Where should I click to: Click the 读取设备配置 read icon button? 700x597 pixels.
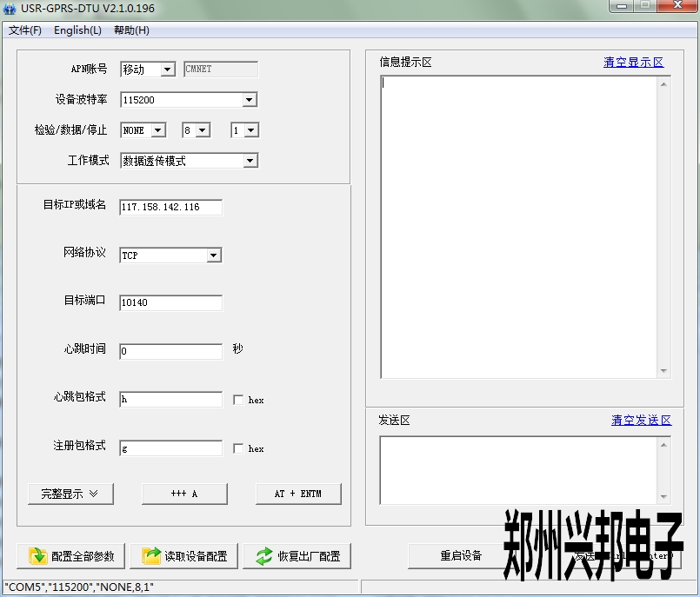pos(183,556)
